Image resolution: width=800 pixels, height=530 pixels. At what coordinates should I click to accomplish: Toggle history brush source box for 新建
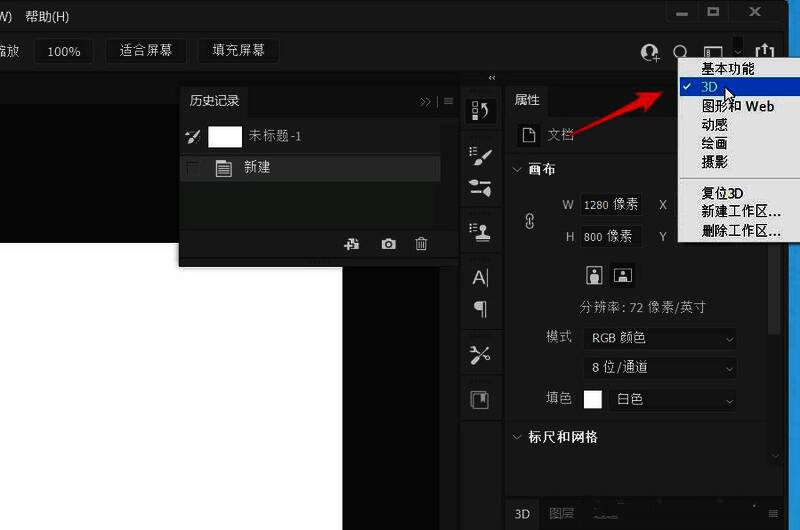point(193,168)
